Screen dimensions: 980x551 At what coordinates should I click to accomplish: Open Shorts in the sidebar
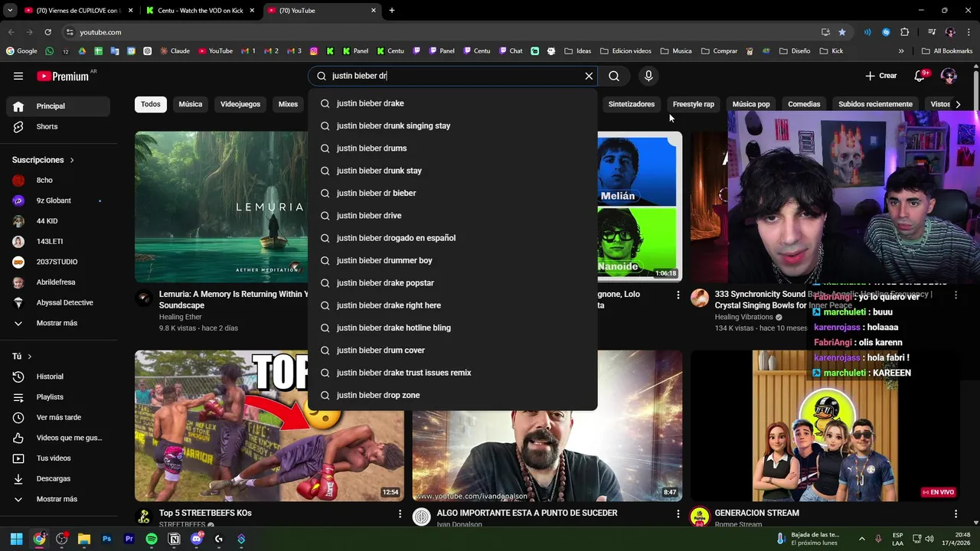pyautogui.click(x=59, y=126)
